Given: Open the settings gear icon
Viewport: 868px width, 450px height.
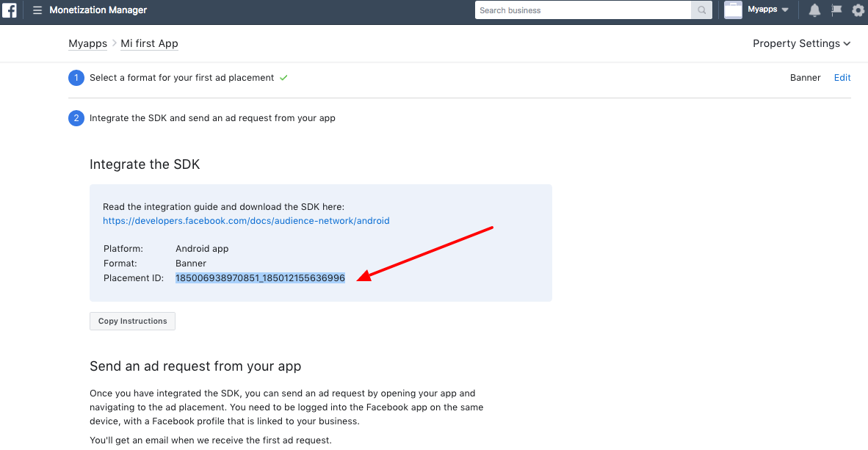Looking at the screenshot, I should [x=858, y=10].
